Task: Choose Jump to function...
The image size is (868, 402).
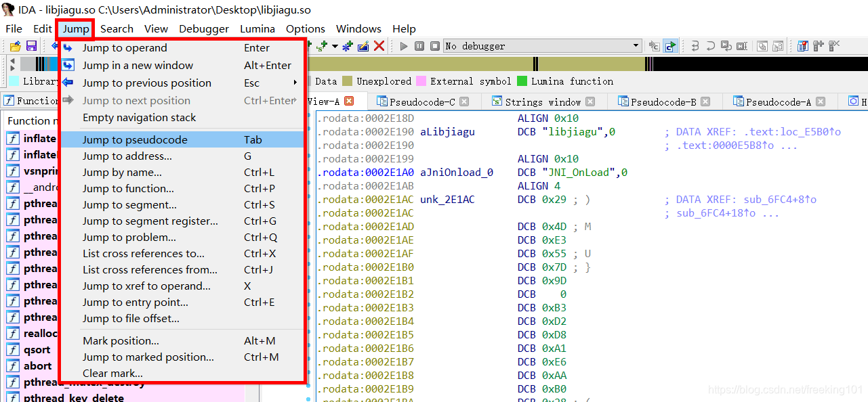Action: pos(182,188)
